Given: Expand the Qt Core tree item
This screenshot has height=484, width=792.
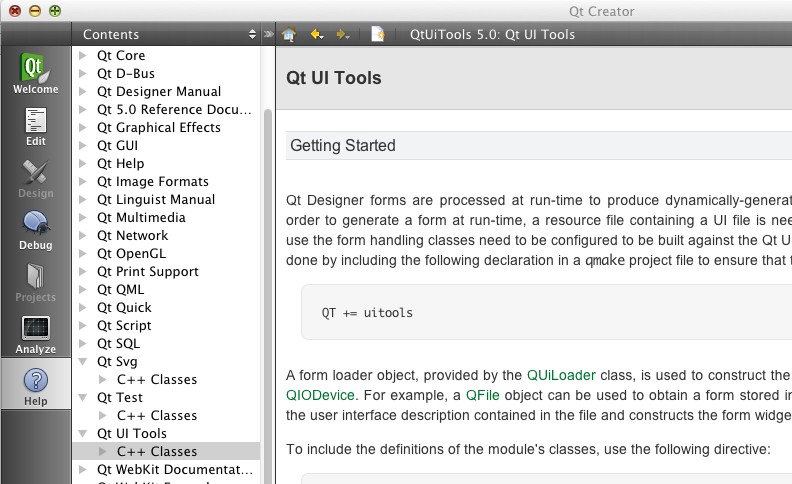Looking at the screenshot, I should click(83, 56).
